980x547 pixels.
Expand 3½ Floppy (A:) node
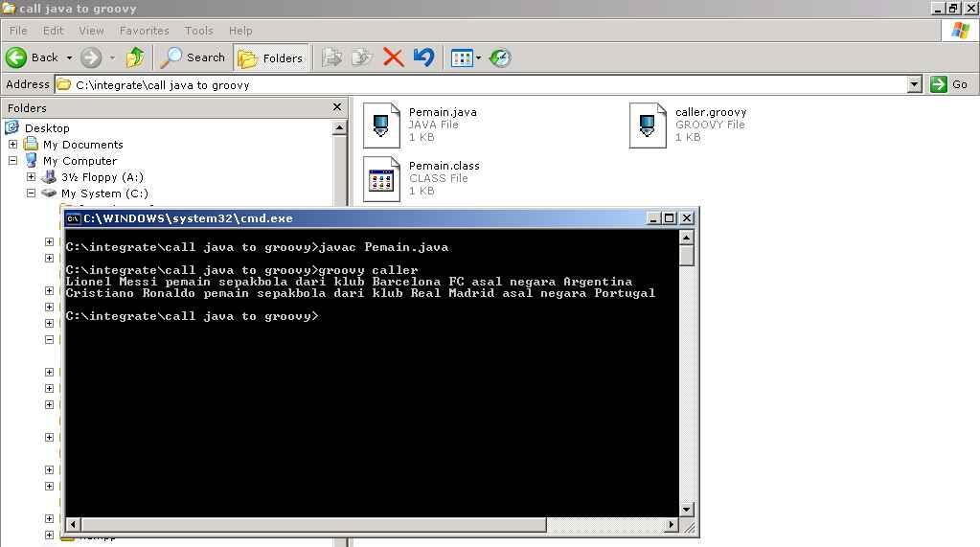(x=32, y=177)
